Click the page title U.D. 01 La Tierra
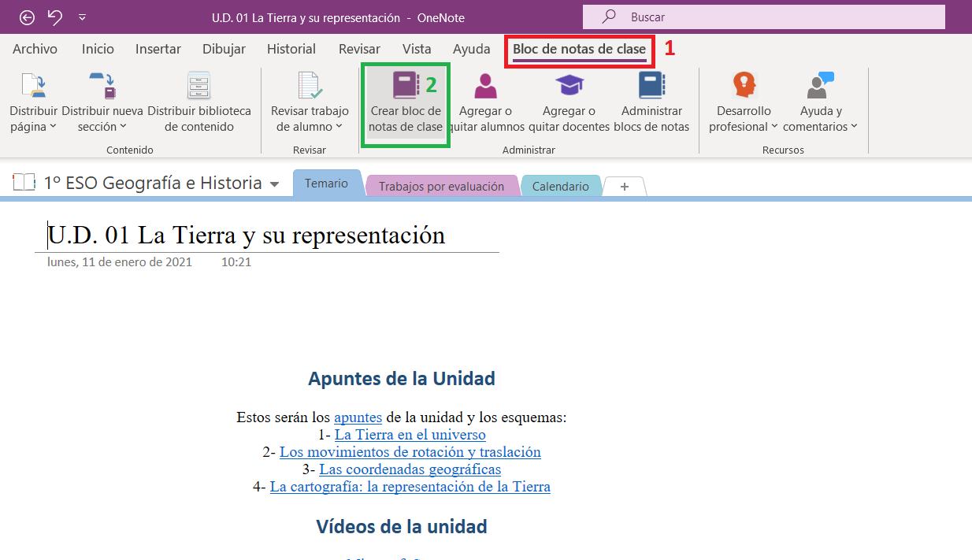972x560 pixels. tap(246, 235)
